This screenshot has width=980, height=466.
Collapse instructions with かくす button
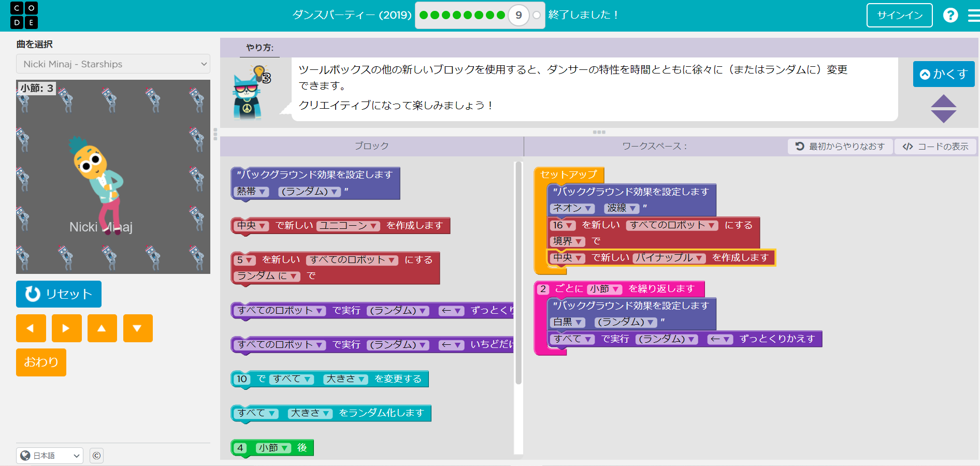943,74
